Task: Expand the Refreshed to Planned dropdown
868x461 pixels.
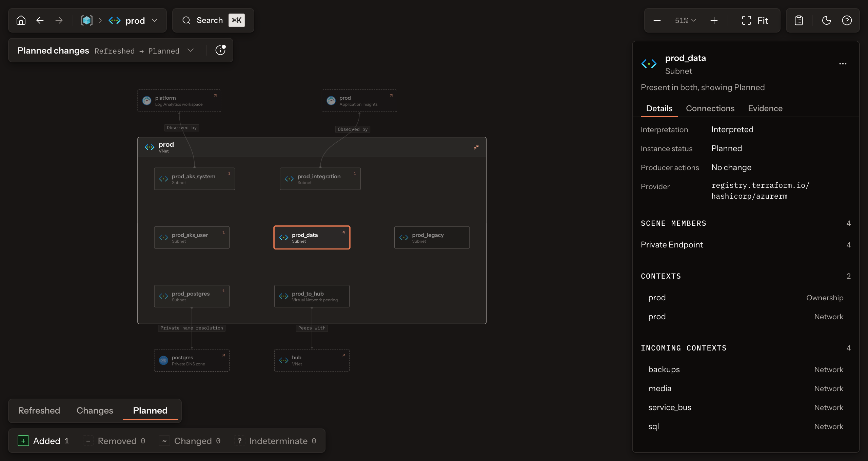Action: click(191, 50)
